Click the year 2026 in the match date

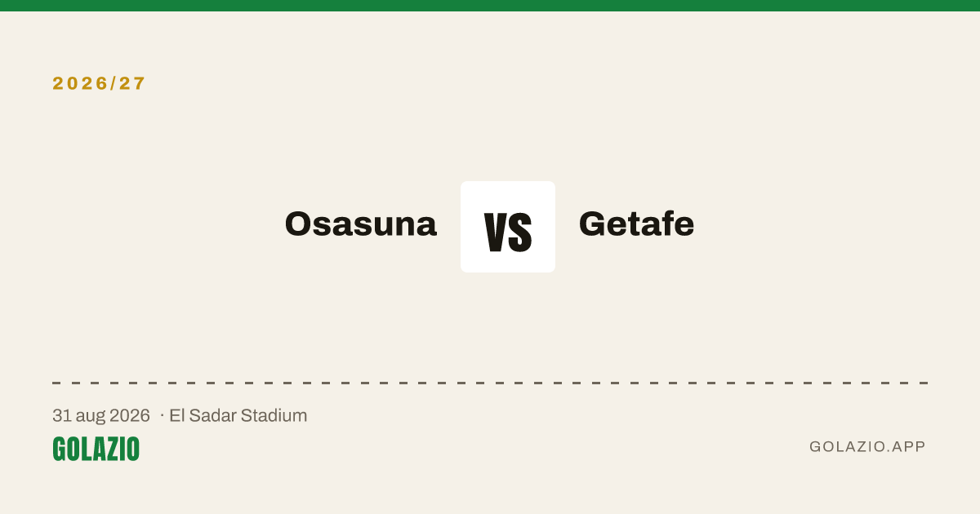tap(131, 416)
